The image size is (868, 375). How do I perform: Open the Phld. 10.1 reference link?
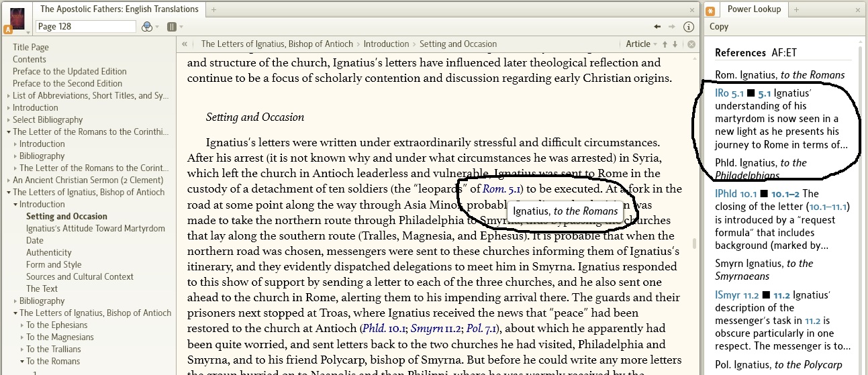tap(385, 329)
